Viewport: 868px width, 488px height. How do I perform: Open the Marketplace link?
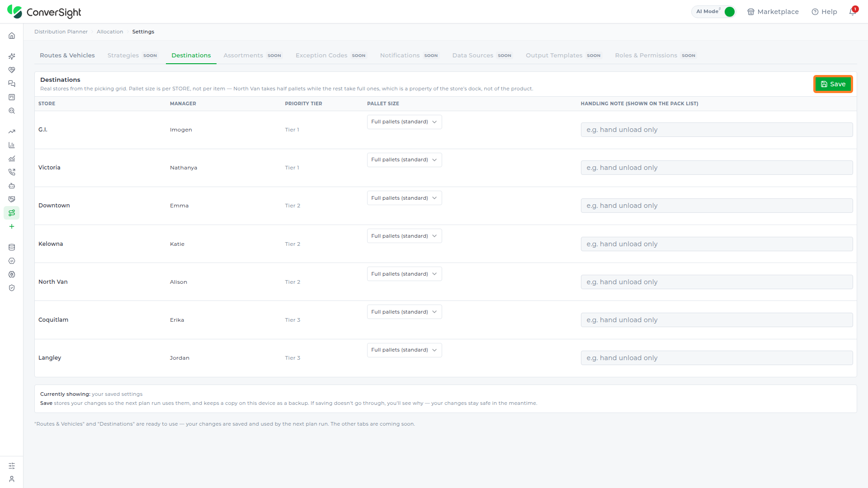[773, 12]
